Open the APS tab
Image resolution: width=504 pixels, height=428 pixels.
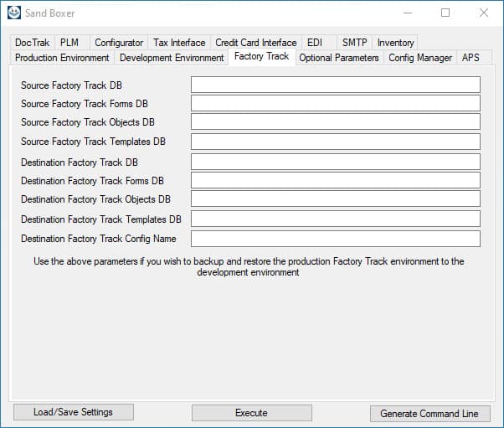click(x=471, y=58)
